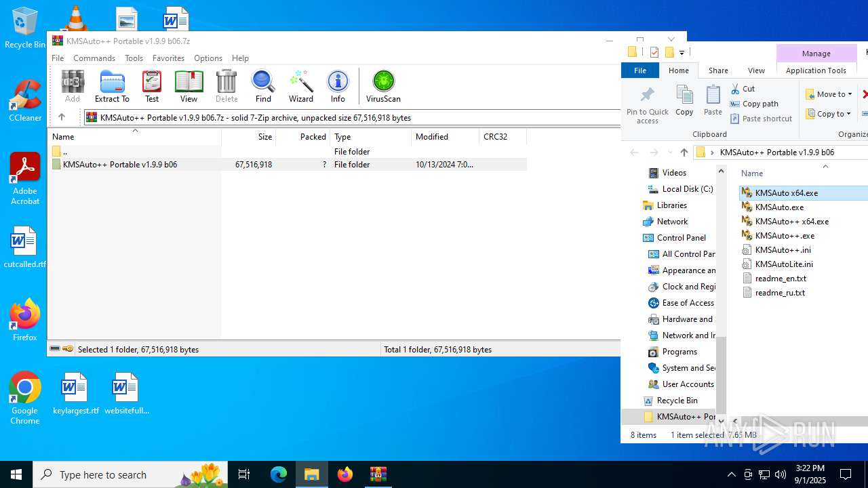Open the View toolbar icon in WinRAR

(189, 86)
